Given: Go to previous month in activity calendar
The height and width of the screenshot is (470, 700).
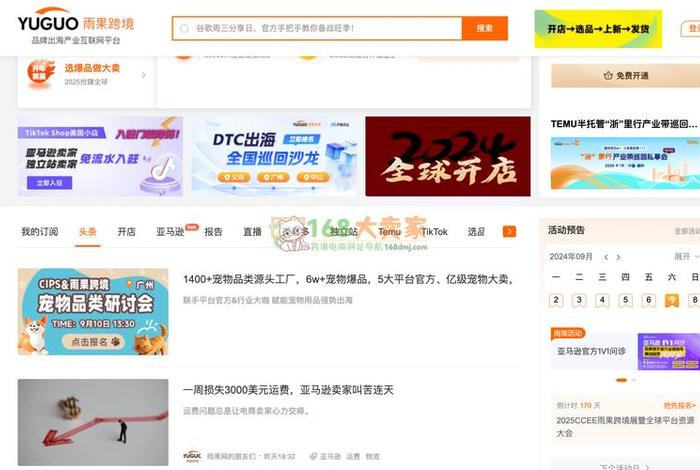Looking at the screenshot, I should tap(606, 257).
